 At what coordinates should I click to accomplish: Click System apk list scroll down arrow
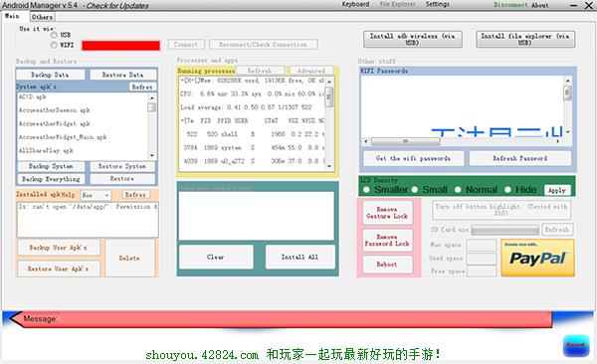click(152, 155)
